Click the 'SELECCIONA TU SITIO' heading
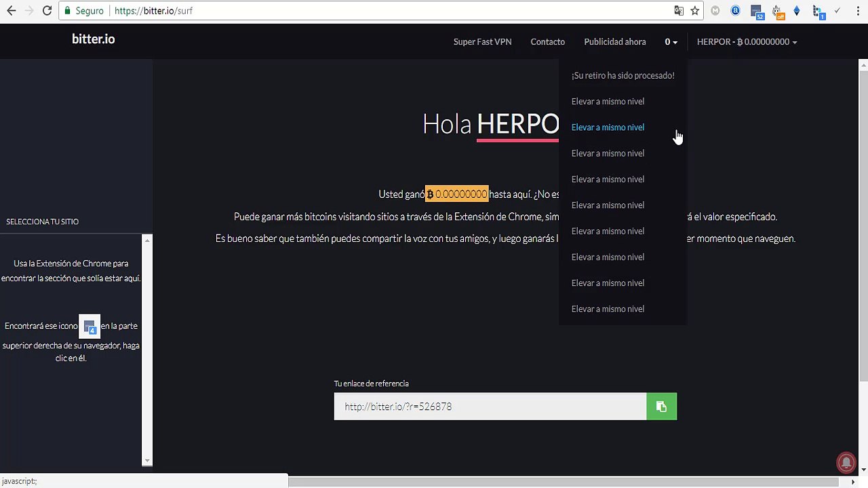The height and width of the screenshot is (488, 868). coord(42,222)
